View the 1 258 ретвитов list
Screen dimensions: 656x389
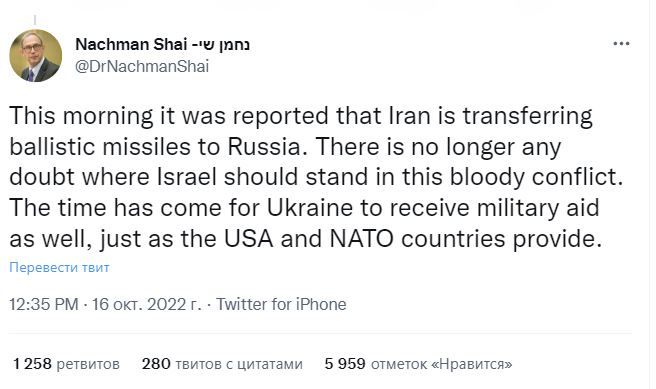[x=66, y=364]
